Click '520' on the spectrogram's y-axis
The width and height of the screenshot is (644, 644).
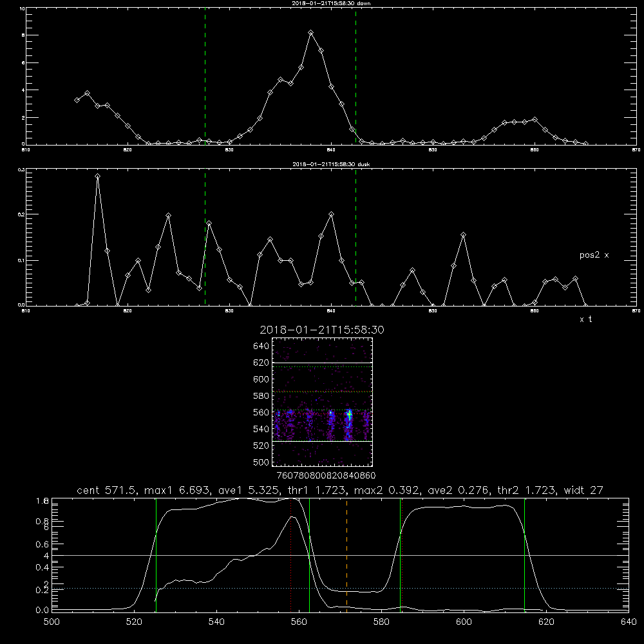261,446
